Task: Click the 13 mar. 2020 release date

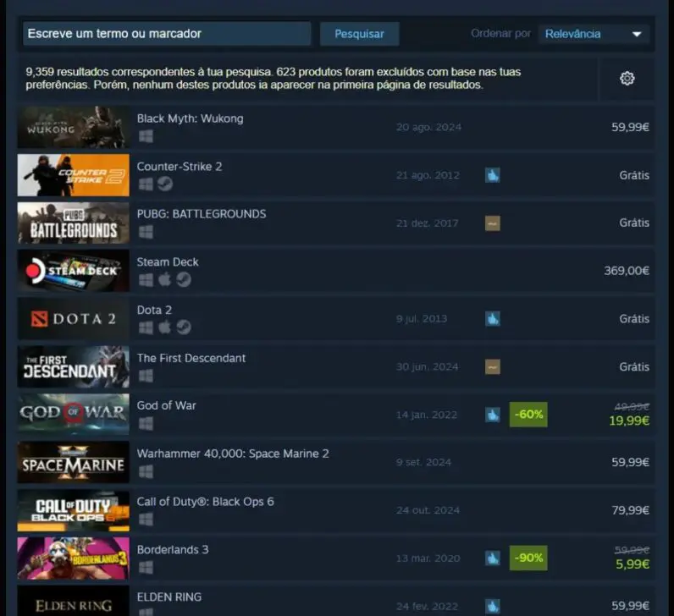Action: tap(428, 558)
